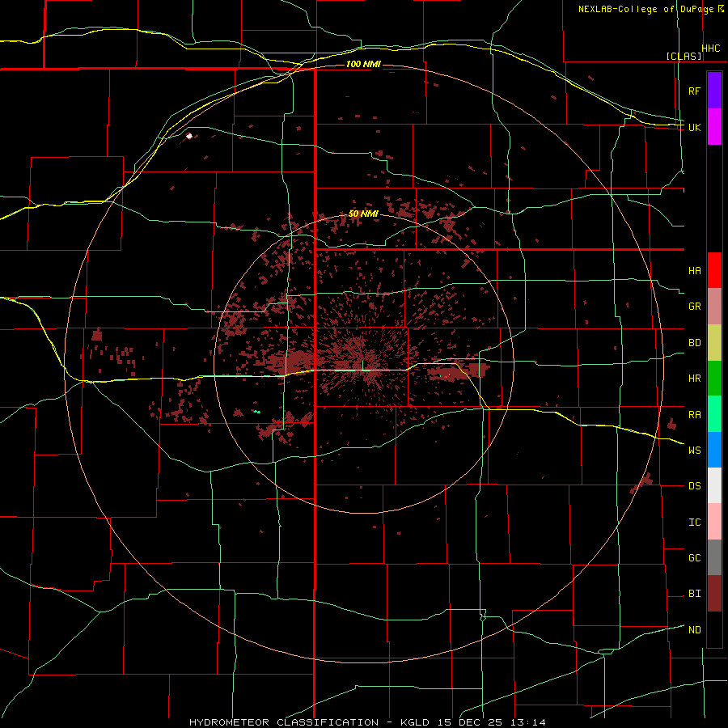
Task: Click the WS legend label
Action: coord(695,451)
